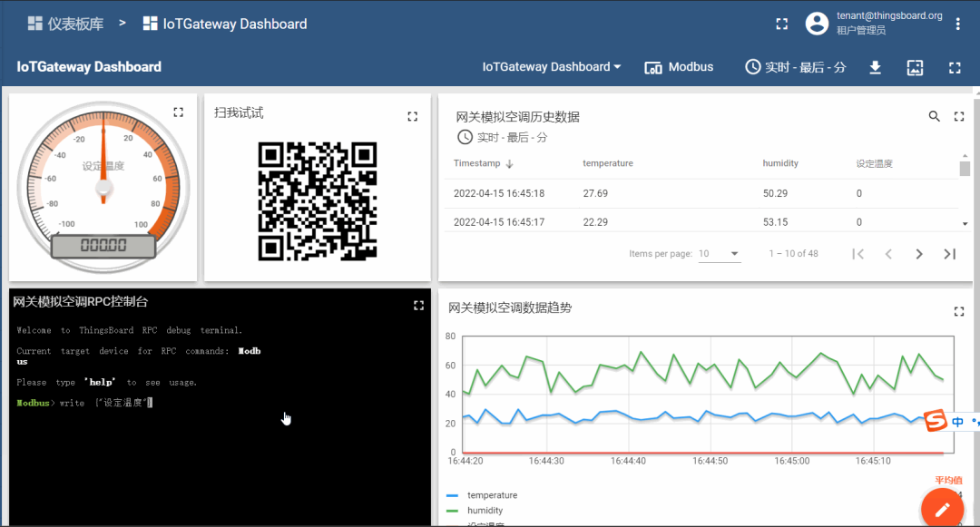Toggle 设定温度 series in the trend chart
The image size is (980, 527).
pos(484,523)
